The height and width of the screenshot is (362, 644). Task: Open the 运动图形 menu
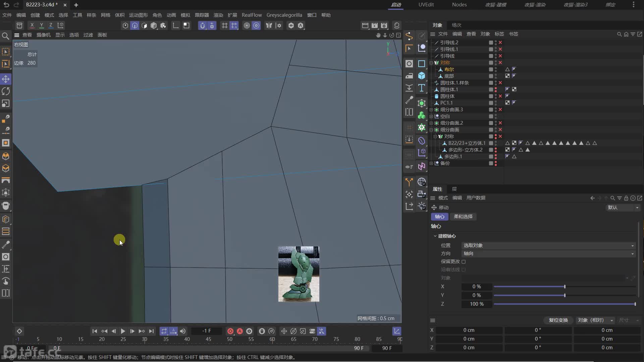[x=138, y=15]
